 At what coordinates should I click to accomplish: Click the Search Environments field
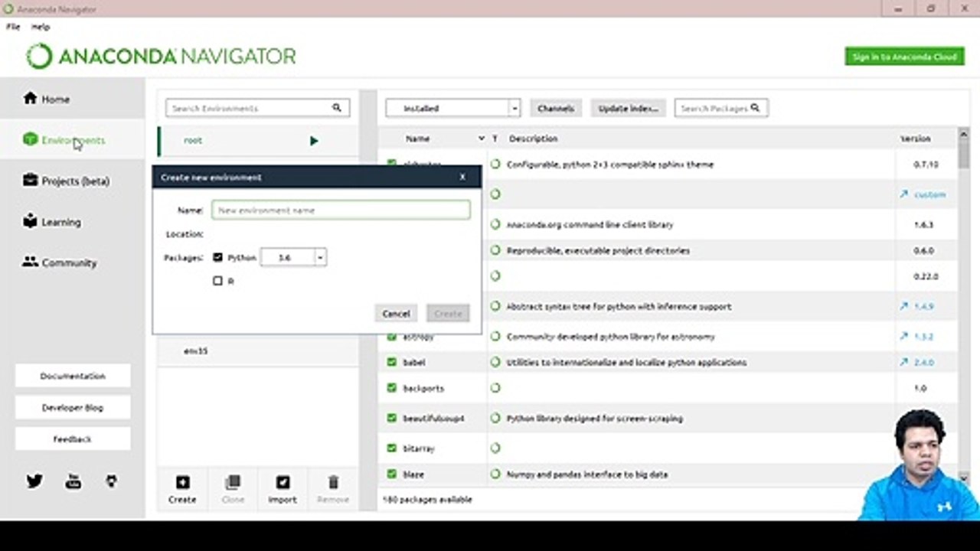point(258,108)
